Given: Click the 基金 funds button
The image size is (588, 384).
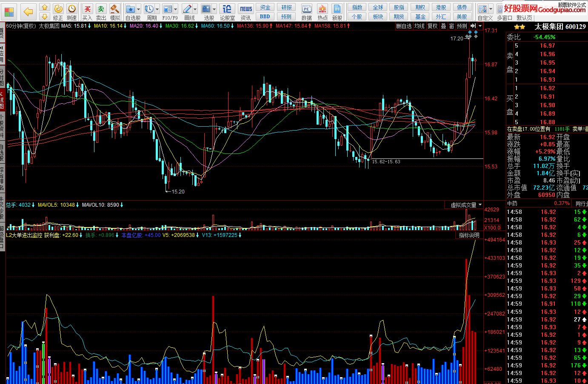Looking at the screenshot, I should point(420,17).
